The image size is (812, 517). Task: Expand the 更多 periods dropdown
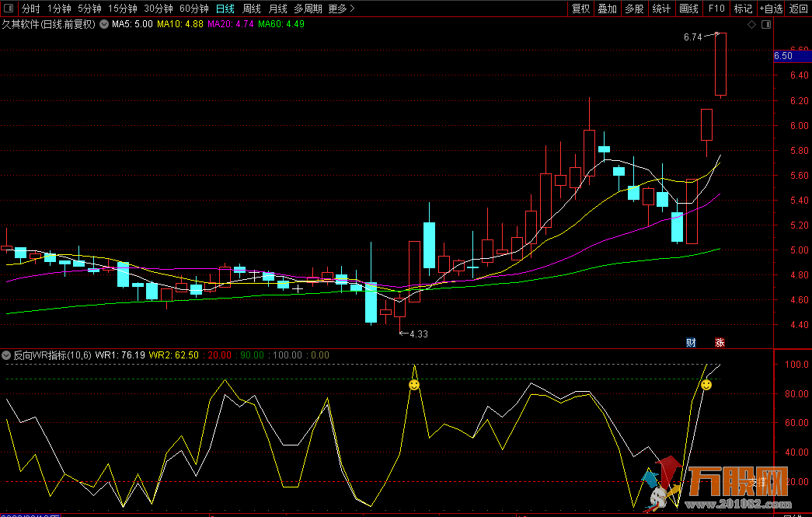[341, 9]
